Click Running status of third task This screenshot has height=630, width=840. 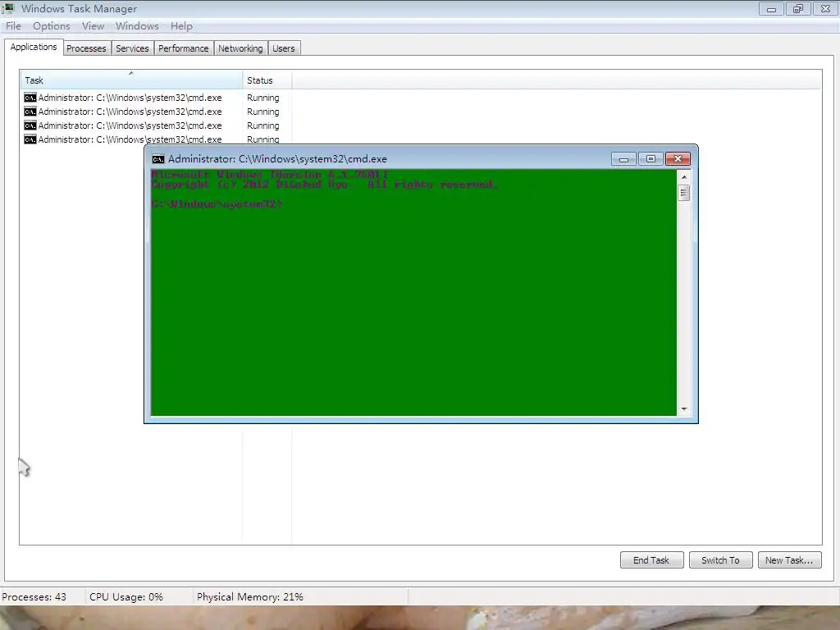pos(263,126)
